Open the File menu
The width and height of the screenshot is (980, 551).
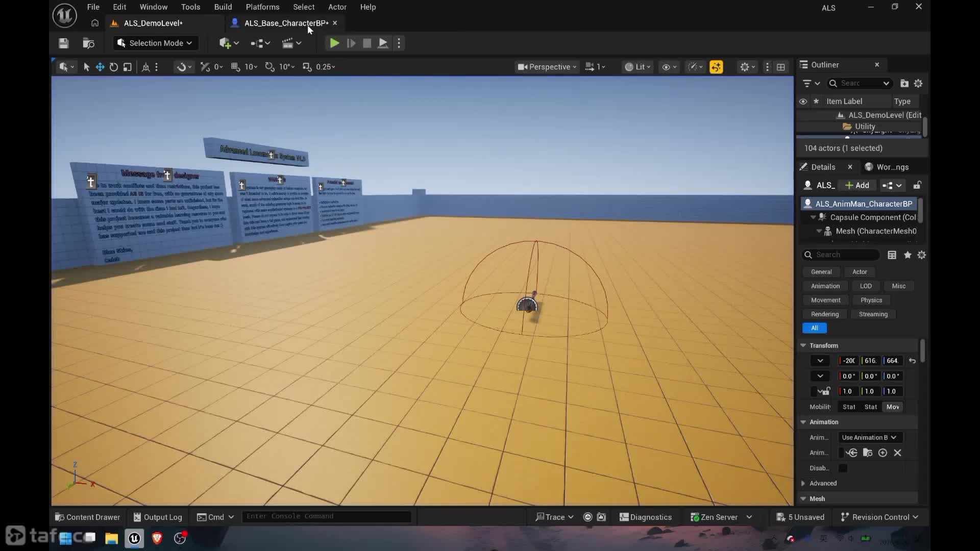coord(93,7)
